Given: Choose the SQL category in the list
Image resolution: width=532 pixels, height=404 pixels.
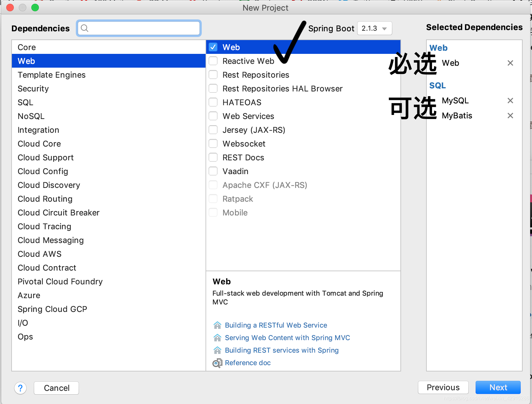Looking at the screenshot, I should 108,102.
